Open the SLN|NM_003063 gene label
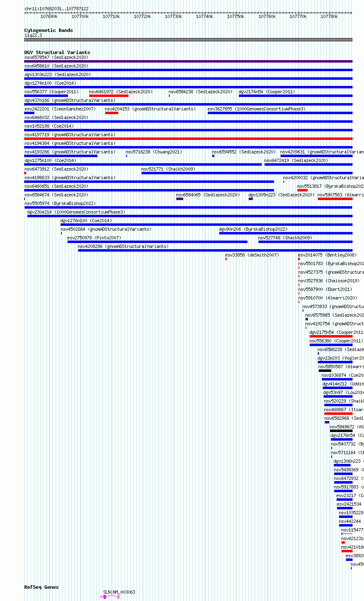The image size is (364, 601). tap(119, 592)
